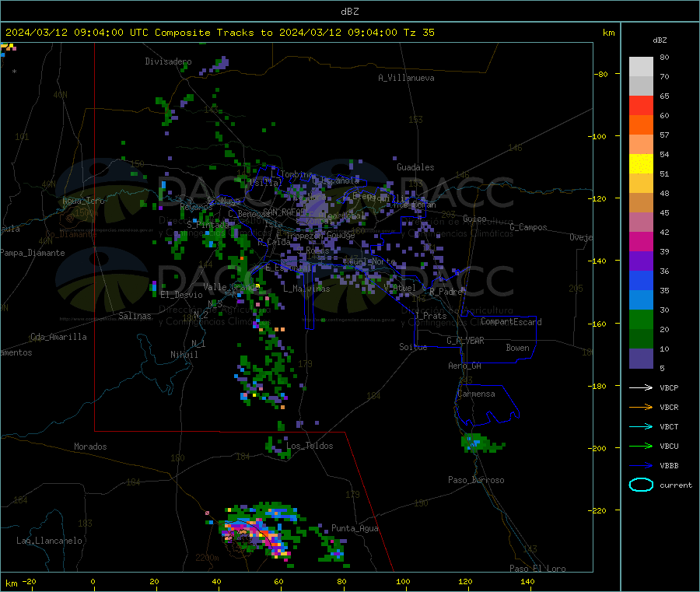Click the 'Los_Toldos' map label
Image resolution: width=700 pixels, height=592 pixels.
click(310, 446)
